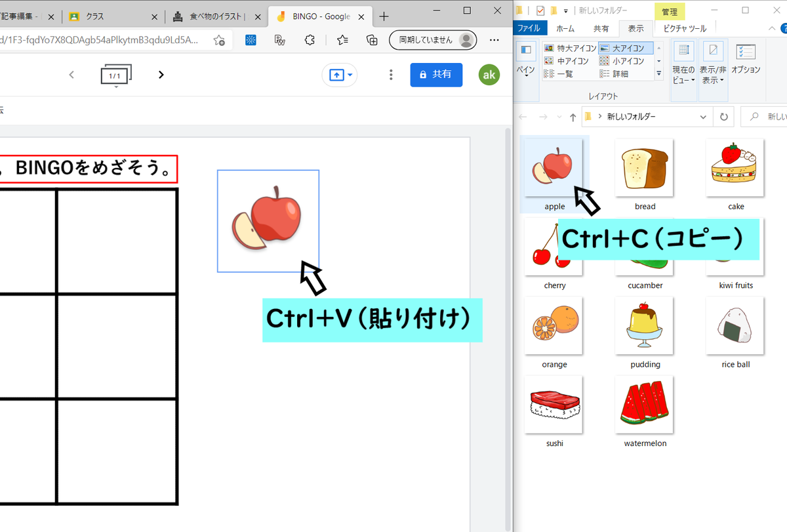Viewport: 787px width, 532px height.
Task: Open Jamboard more options menu
Action: point(391,75)
